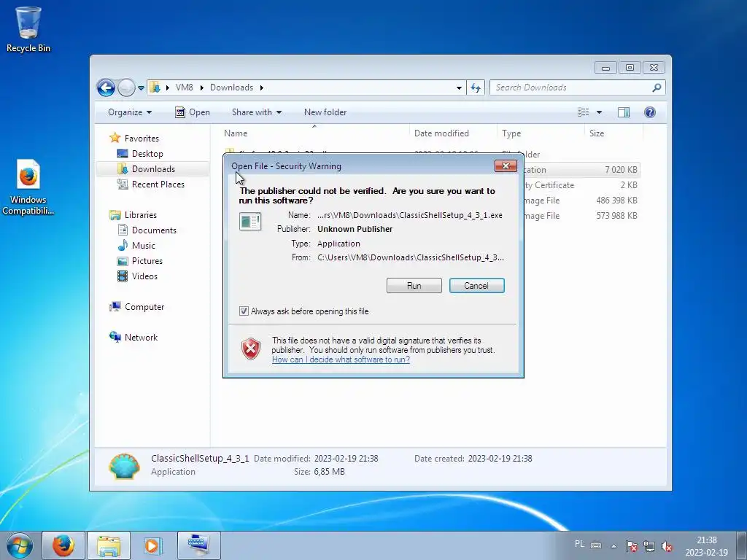The image size is (747, 560).
Task: Select the 7 020 KB file row
Action: click(x=581, y=169)
